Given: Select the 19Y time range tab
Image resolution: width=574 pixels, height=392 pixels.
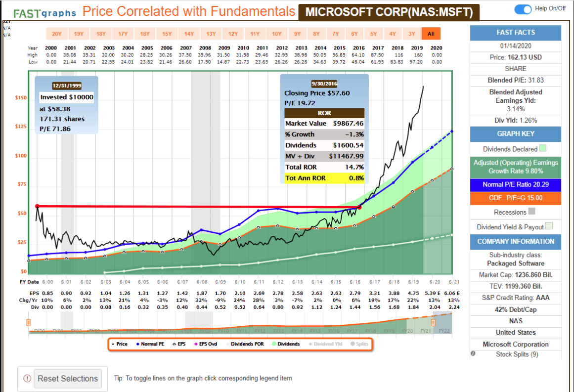Looking at the screenshot, I should pos(79,34).
